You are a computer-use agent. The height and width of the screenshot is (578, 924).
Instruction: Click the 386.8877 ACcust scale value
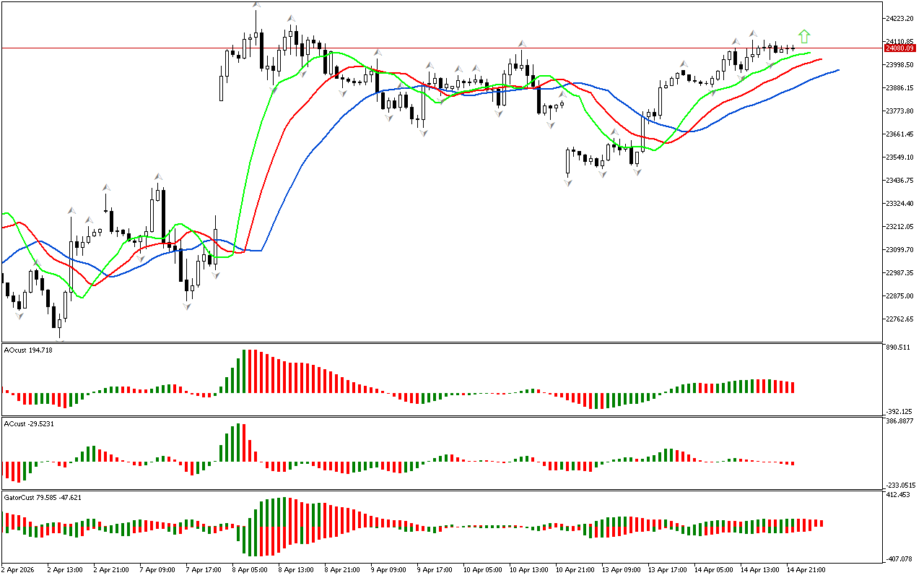(x=900, y=420)
